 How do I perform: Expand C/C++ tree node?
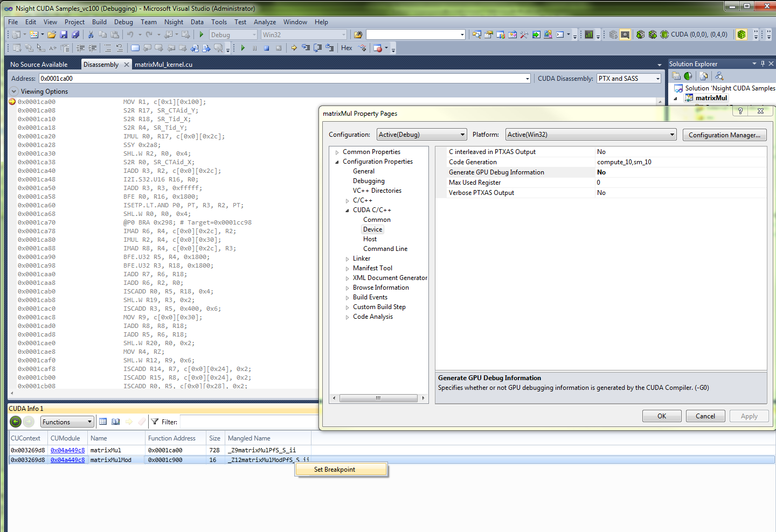coord(347,201)
